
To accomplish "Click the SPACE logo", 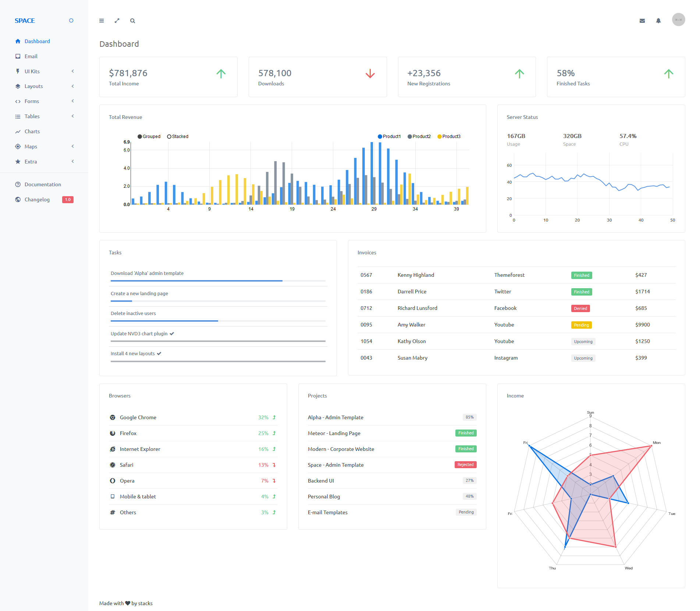I will coord(25,21).
